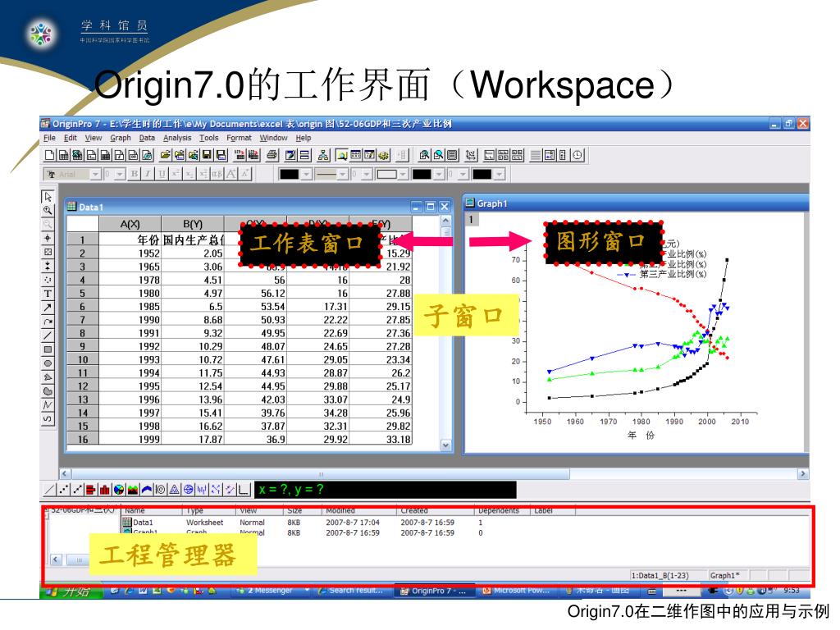
Task: Click the first black fill color swatch
Action: [290, 174]
